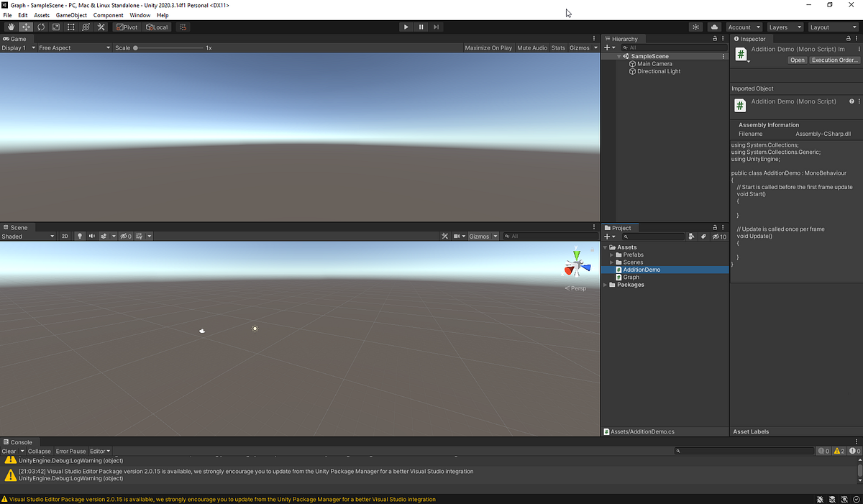The width and height of the screenshot is (863, 504).
Task: Select the Rect transform tool
Action: pos(71,27)
